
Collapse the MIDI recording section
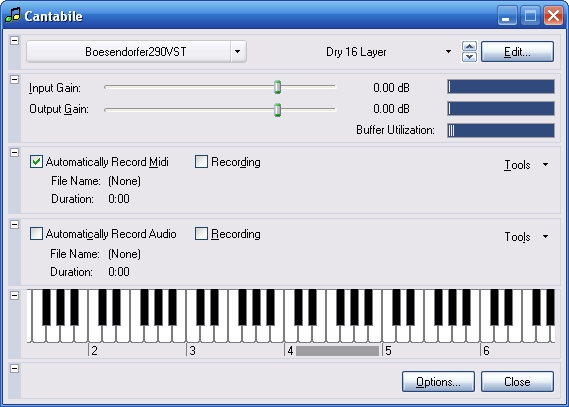15,152
